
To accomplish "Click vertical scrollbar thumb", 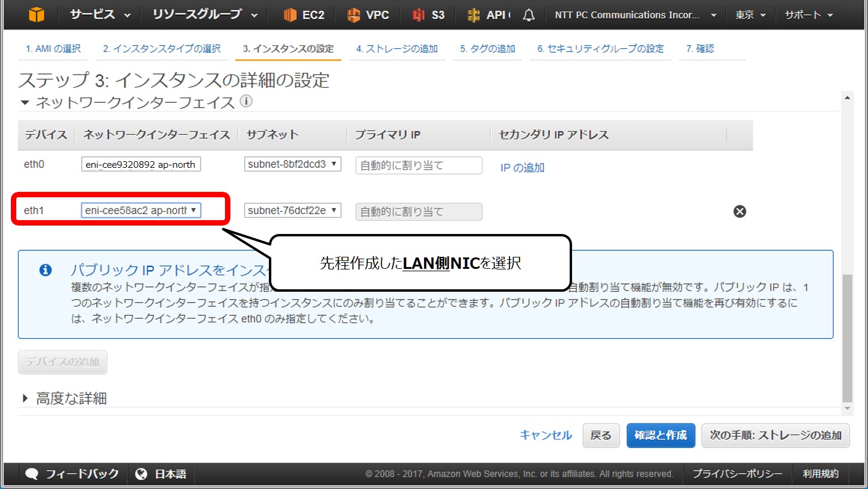I will [848, 339].
